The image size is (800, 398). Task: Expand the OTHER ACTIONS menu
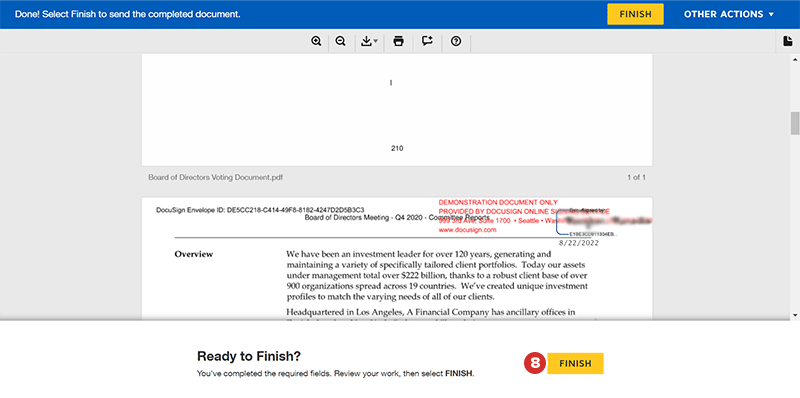click(x=729, y=14)
